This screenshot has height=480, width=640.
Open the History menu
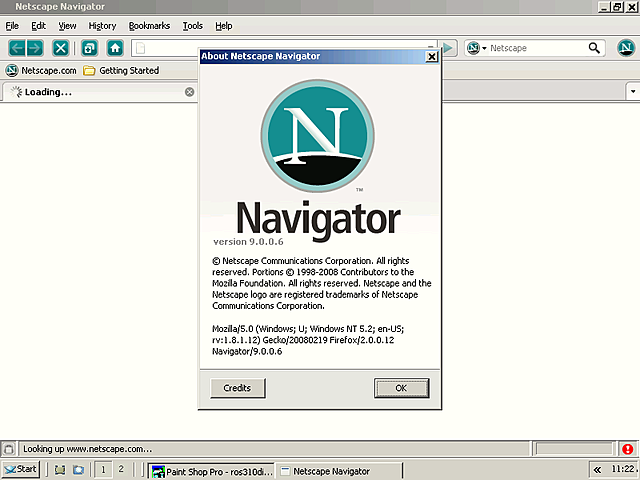coord(102,26)
